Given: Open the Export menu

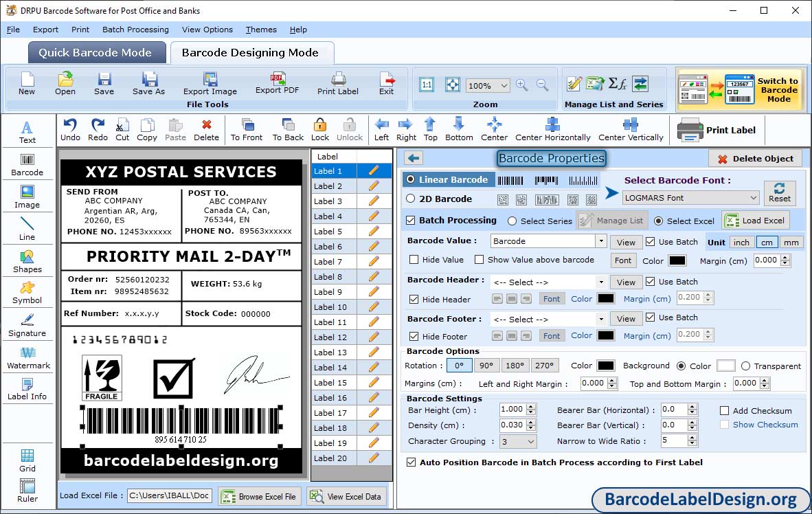Looking at the screenshot, I should [45, 30].
